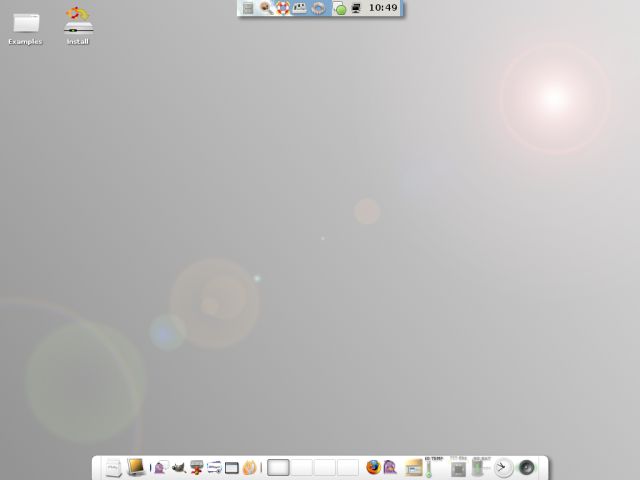The height and width of the screenshot is (480, 640).
Task: Launch the purple chat icon beside the monitor
Action: click(x=161, y=467)
